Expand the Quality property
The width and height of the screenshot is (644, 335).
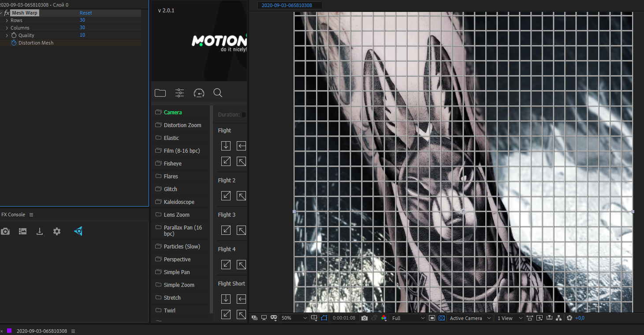[x=7, y=35]
